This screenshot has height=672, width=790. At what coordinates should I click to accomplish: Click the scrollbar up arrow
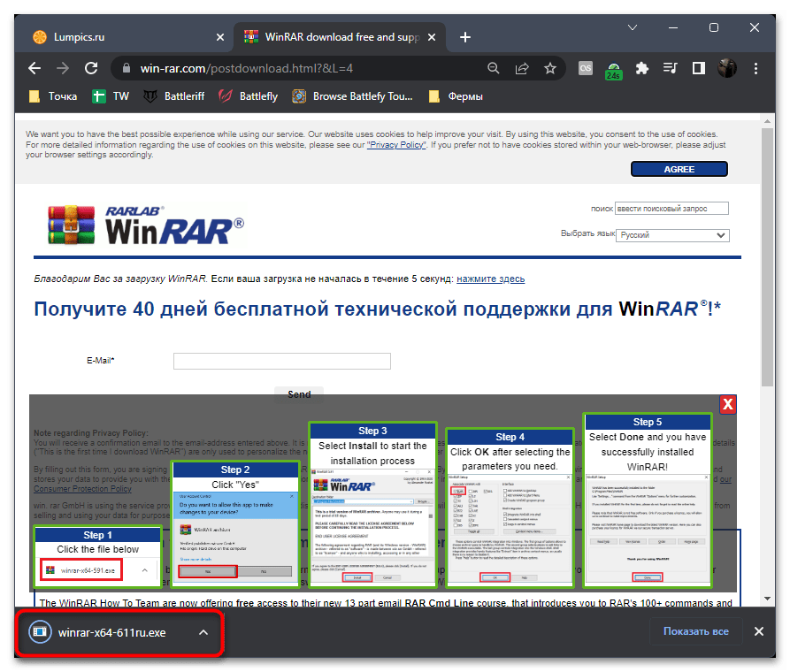coord(767,121)
